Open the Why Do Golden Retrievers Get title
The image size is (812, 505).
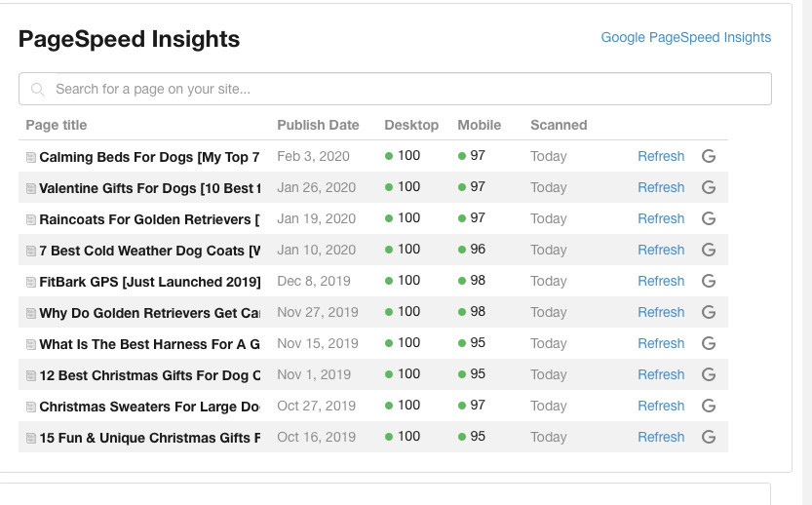click(150, 313)
